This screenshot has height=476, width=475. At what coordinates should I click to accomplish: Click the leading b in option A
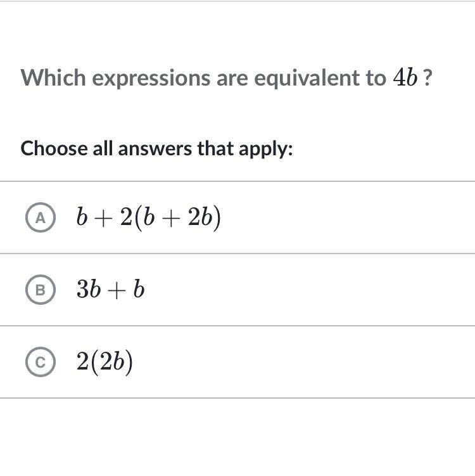coord(82,217)
